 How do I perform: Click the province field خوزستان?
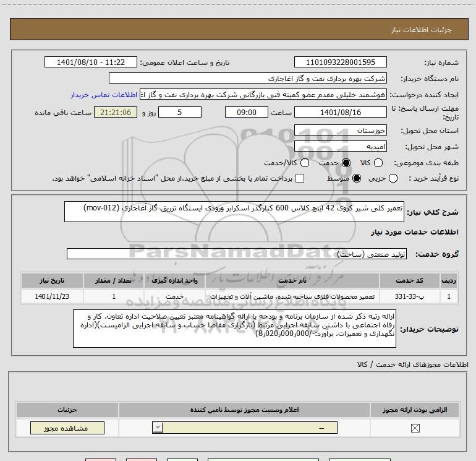pyautogui.click(x=340, y=131)
